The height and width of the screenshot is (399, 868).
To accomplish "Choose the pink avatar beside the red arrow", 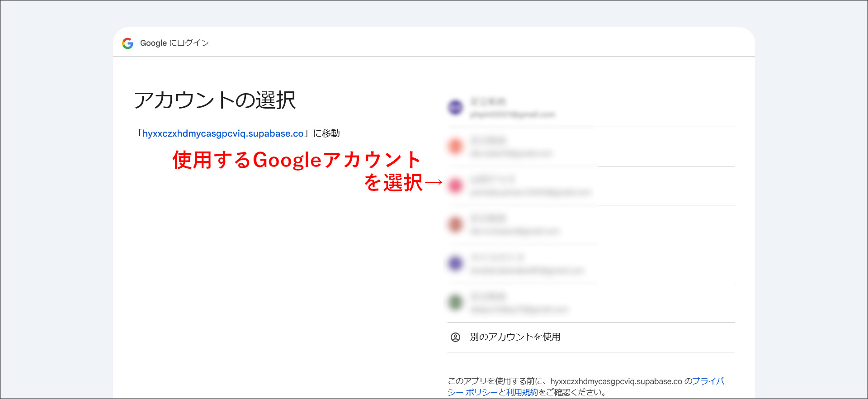I will pyautogui.click(x=455, y=185).
